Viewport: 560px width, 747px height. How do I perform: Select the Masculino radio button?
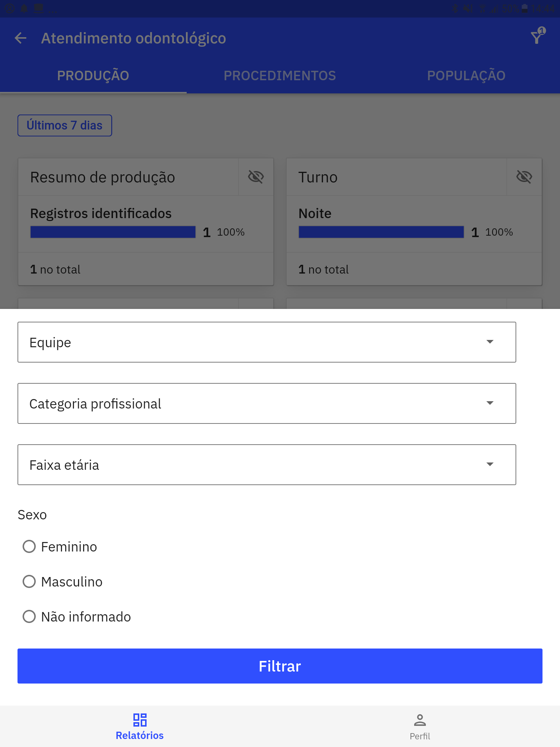(29, 581)
